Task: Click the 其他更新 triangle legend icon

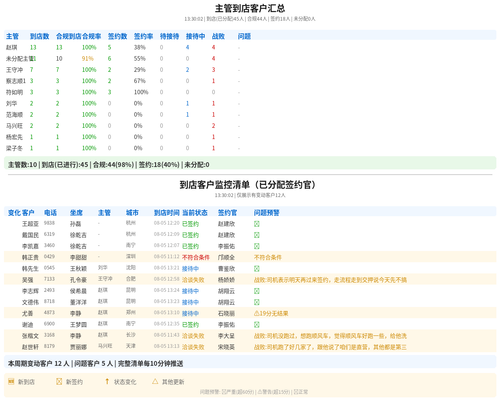Action: pyautogui.click(x=155, y=381)
